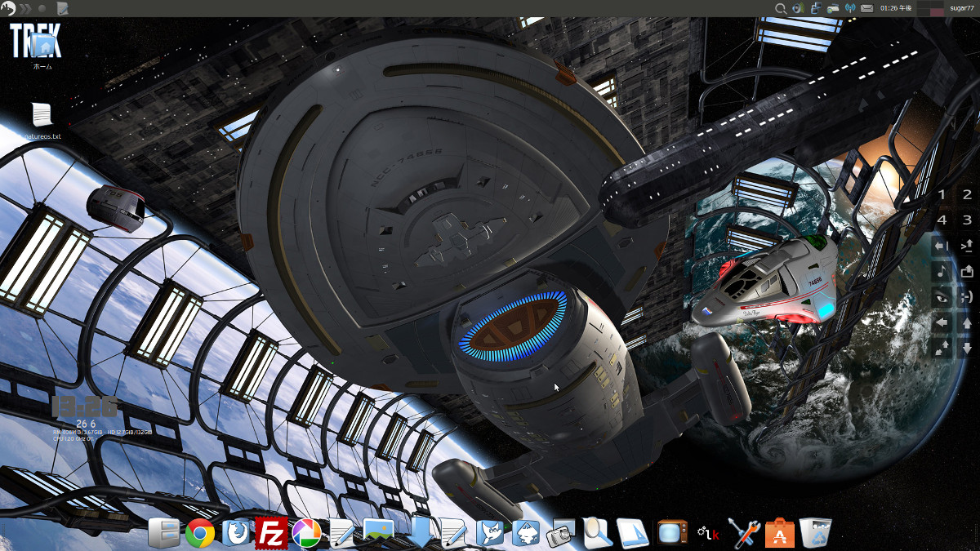Open the network computers icon in tray
The width and height of the screenshot is (980, 551).
(x=816, y=8)
